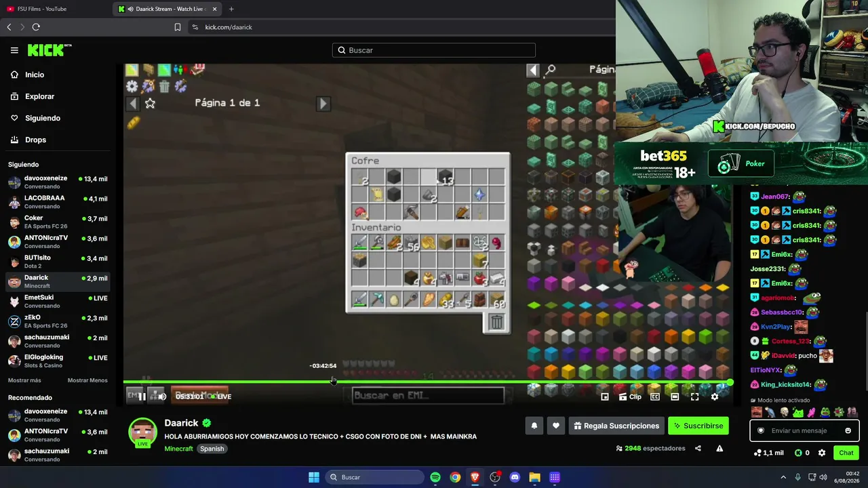The image size is (868, 488).
Task: Focus the Kick Buscar search field
Action: [x=434, y=50]
